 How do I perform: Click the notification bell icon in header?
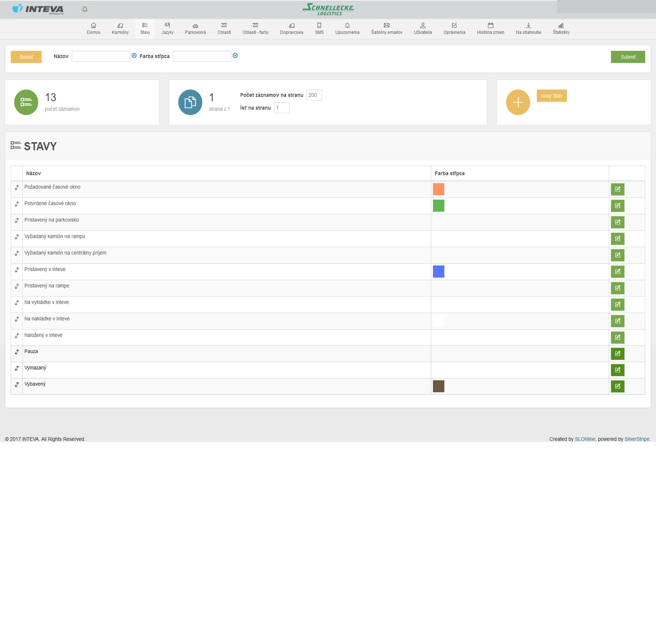click(x=85, y=9)
